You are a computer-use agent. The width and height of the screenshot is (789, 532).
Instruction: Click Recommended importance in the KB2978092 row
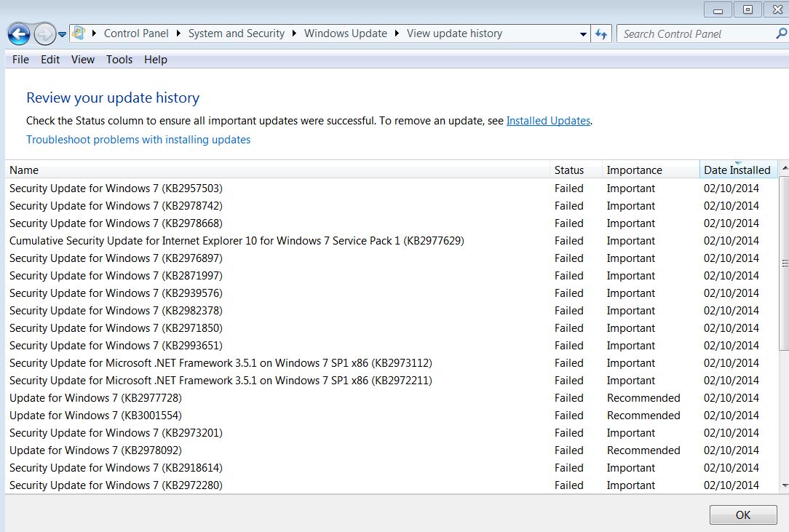point(643,450)
